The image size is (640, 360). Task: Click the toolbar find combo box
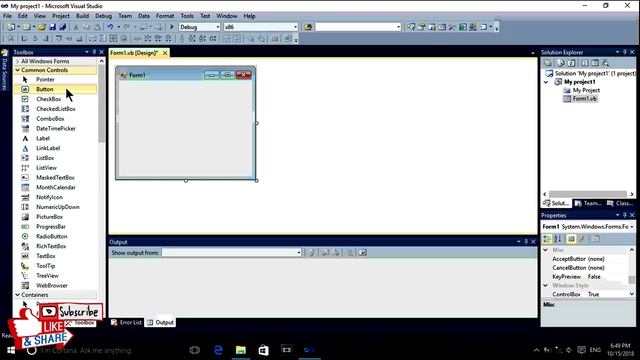click(358, 27)
